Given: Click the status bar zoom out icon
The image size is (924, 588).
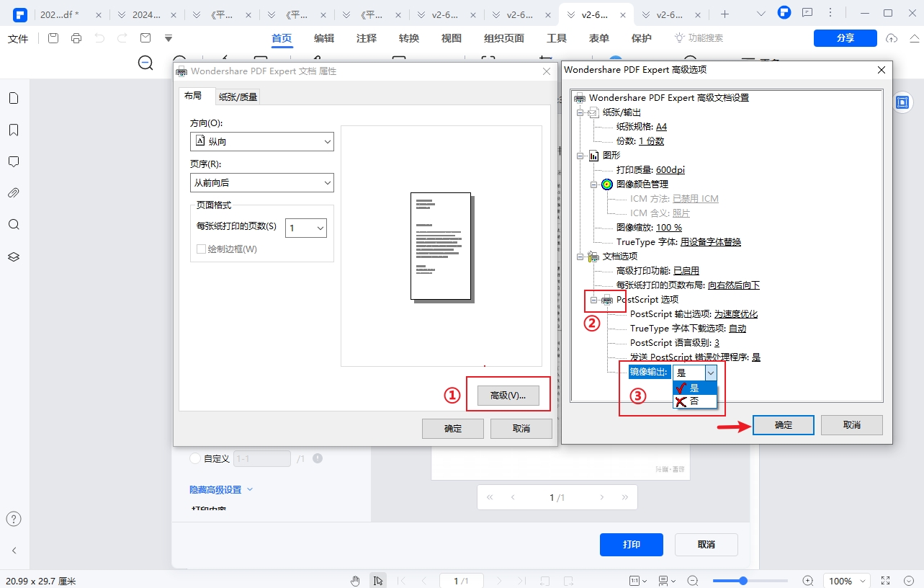Looking at the screenshot, I should point(693,581).
